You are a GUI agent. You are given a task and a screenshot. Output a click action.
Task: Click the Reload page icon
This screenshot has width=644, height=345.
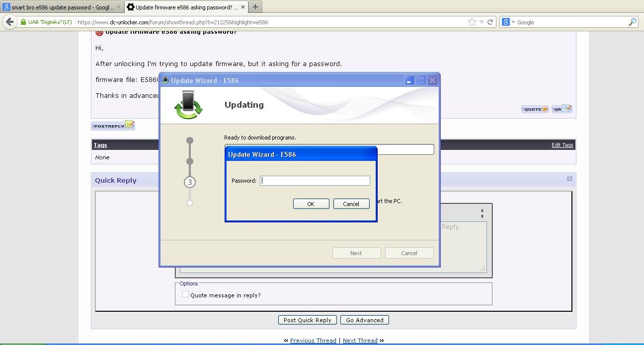point(490,22)
